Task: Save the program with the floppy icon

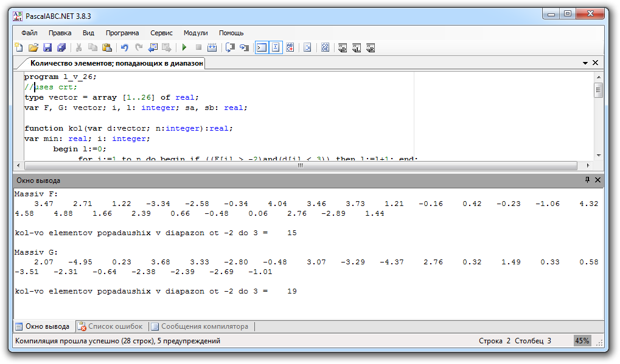Action: tap(47, 47)
